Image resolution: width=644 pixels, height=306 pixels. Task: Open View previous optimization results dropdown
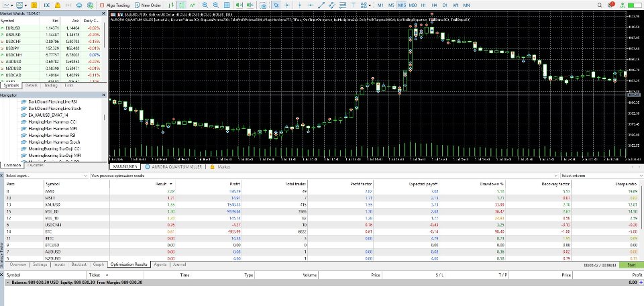325,175
